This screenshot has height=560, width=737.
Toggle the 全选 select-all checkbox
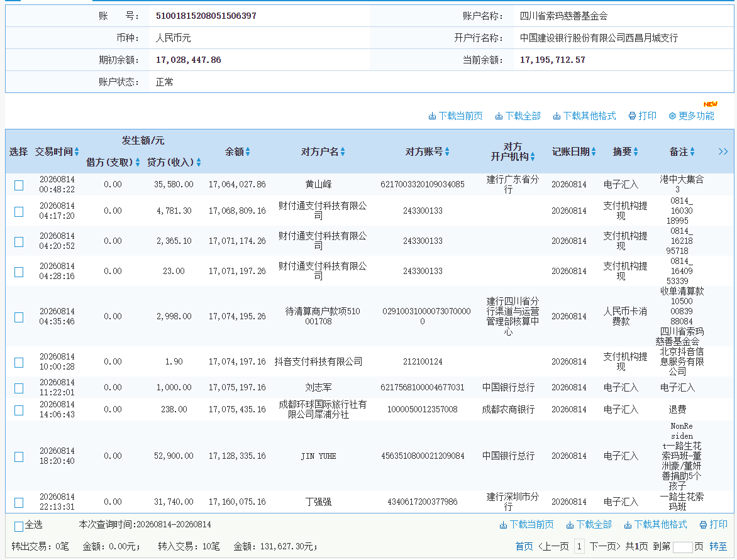(x=19, y=526)
